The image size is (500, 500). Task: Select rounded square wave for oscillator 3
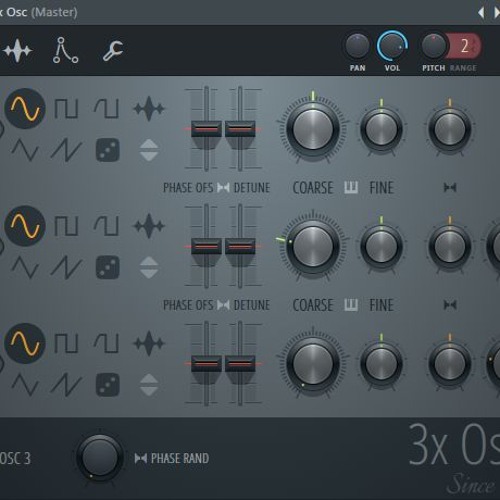pos(106,343)
